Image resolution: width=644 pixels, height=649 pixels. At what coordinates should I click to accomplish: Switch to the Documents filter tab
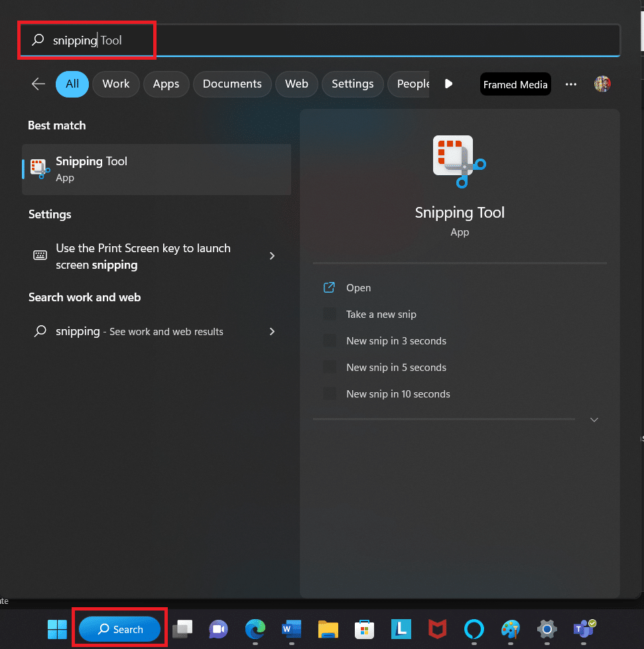pos(232,84)
